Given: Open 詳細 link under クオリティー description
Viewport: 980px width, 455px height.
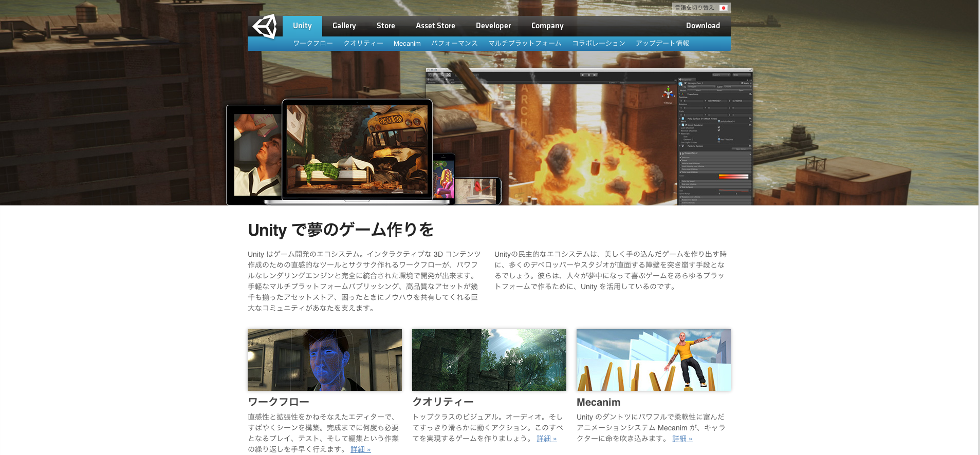Looking at the screenshot, I should (x=547, y=439).
